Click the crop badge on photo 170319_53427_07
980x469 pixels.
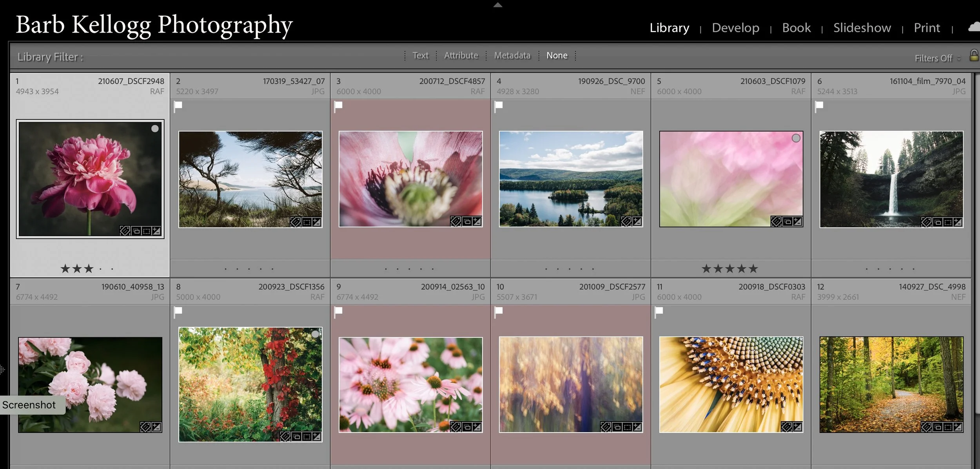[307, 222]
